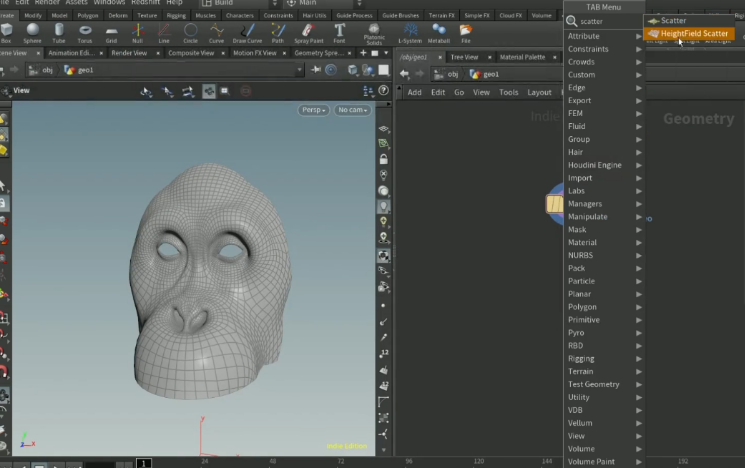Click the Scatter search result
Screen dimensions: 745x468
click(x=672, y=20)
